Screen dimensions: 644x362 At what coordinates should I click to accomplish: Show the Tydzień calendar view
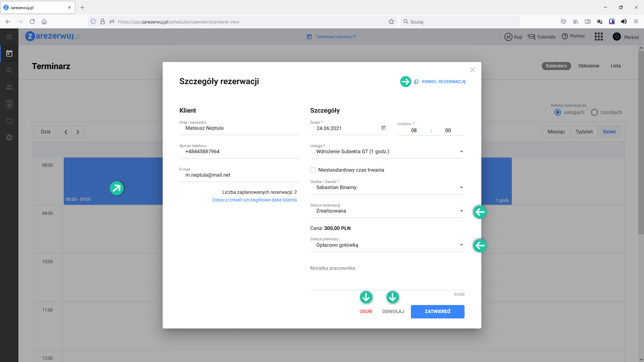coord(584,132)
